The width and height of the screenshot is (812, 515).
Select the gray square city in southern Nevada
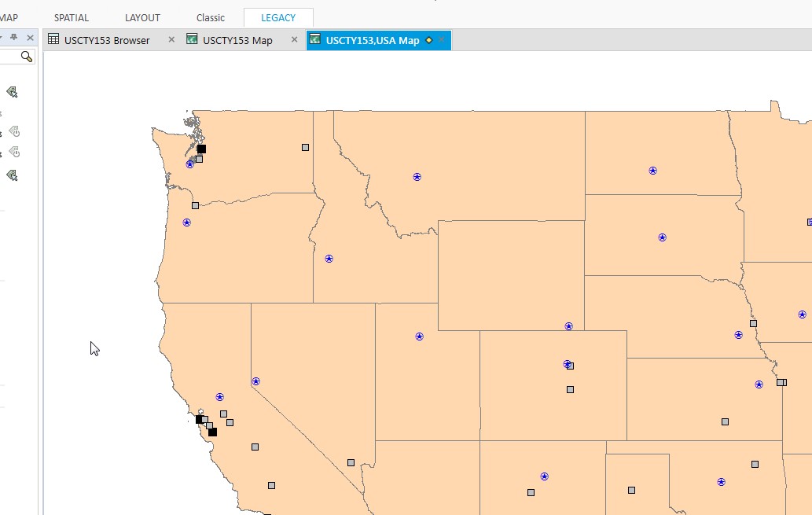point(351,462)
